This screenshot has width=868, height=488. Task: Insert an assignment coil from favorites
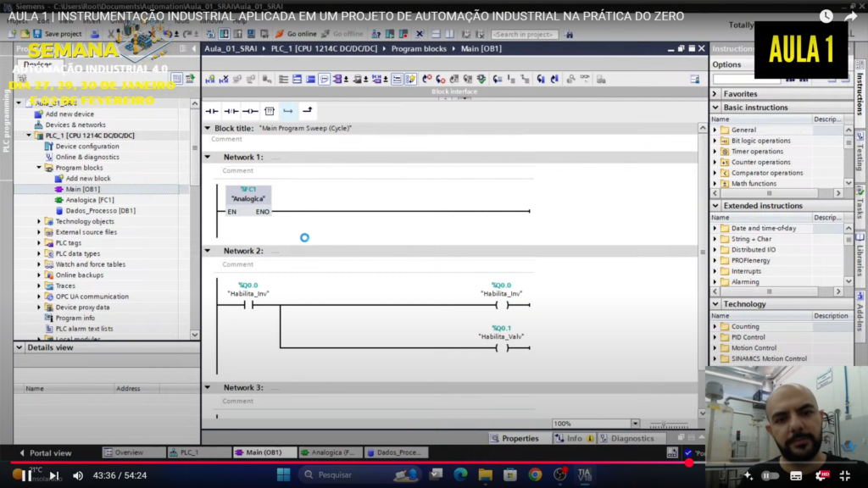click(250, 111)
